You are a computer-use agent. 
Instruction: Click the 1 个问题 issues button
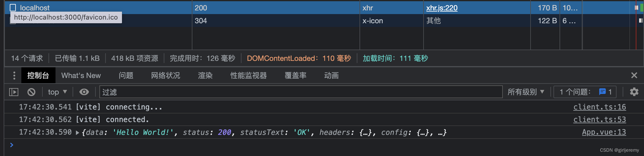tap(585, 92)
